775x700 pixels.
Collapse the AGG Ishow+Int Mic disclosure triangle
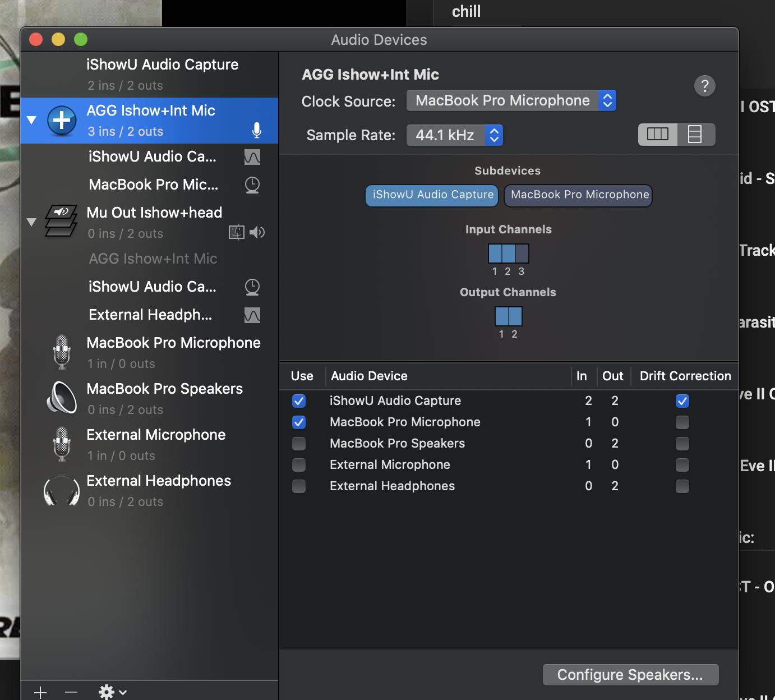click(31, 120)
